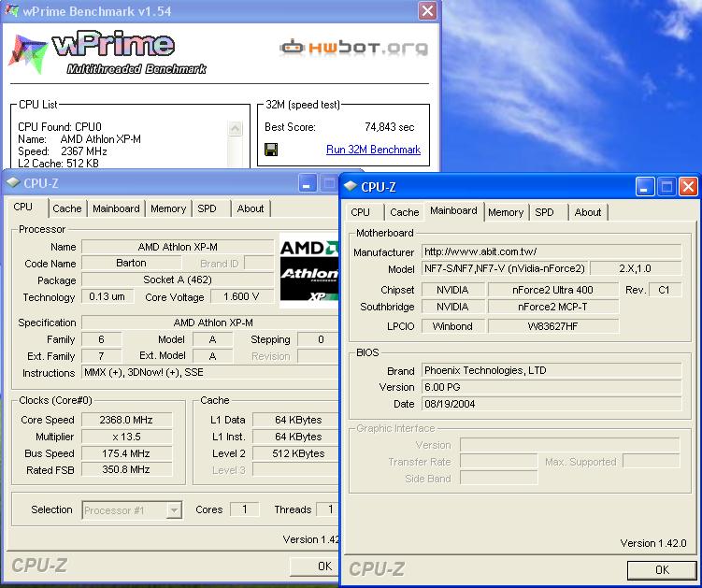This screenshot has height=588, width=702.
Task: Click the Level 2 cache value 512 KBytes
Action: click(296, 453)
